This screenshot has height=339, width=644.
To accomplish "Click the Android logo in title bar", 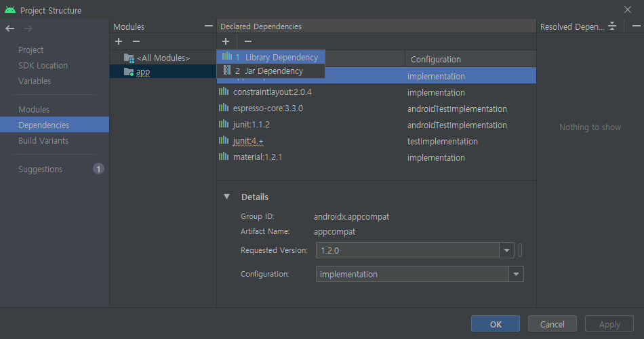I will point(10,10).
